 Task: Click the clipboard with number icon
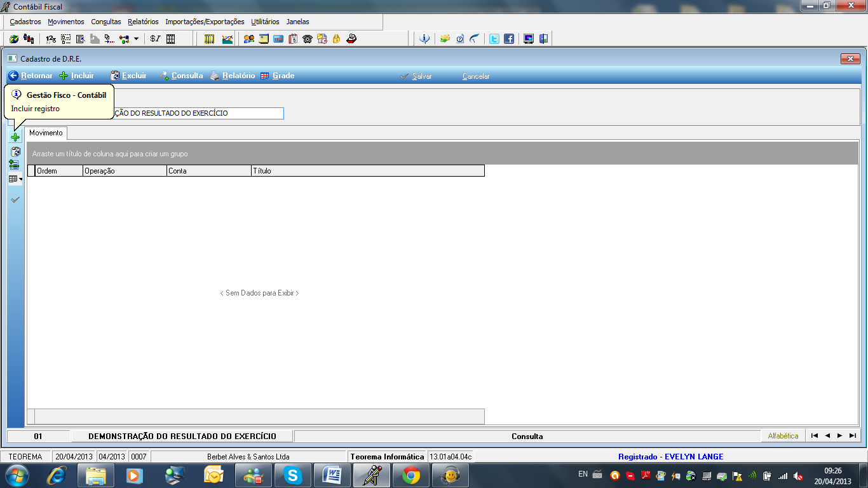(293, 39)
